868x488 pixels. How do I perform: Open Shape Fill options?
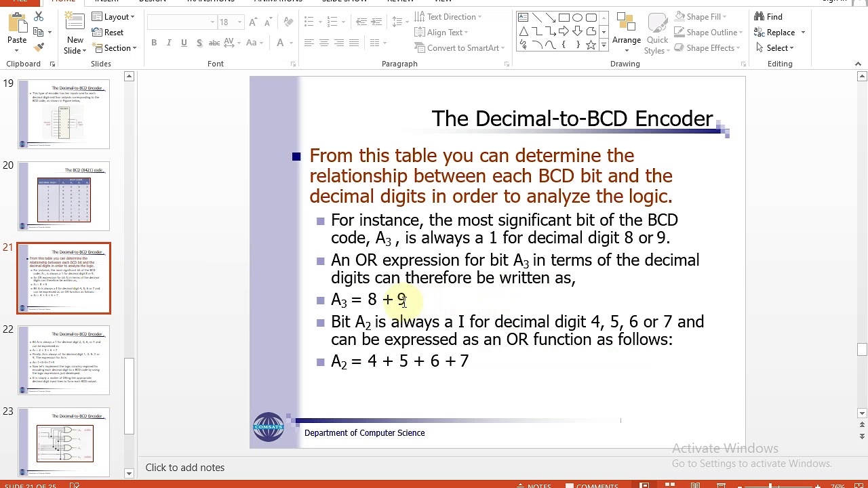coord(700,16)
